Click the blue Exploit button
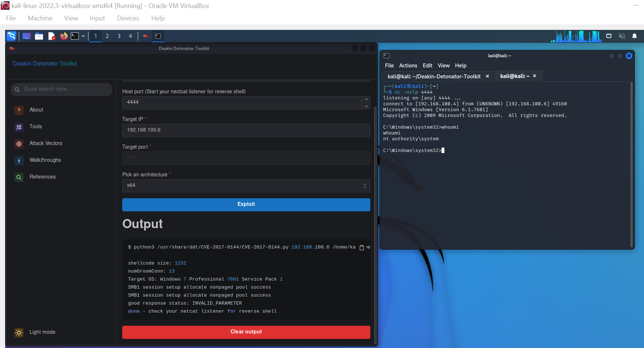 [246, 204]
